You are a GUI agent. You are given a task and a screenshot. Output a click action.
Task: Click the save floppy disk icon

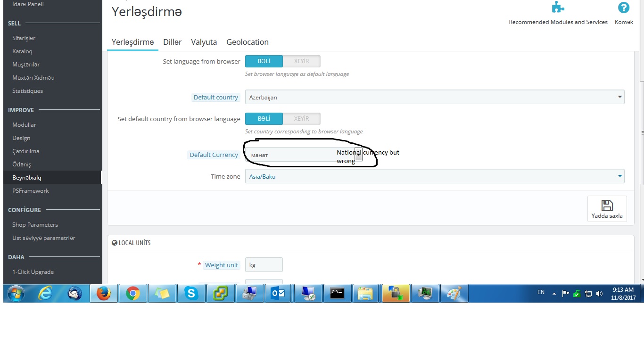click(607, 205)
